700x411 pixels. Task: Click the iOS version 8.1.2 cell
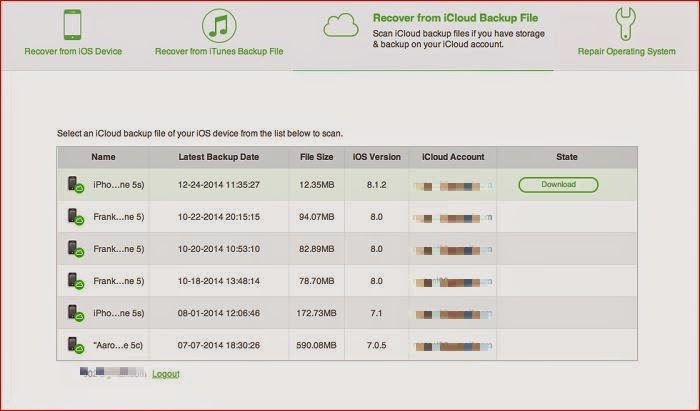pyautogui.click(x=376, y=185)
